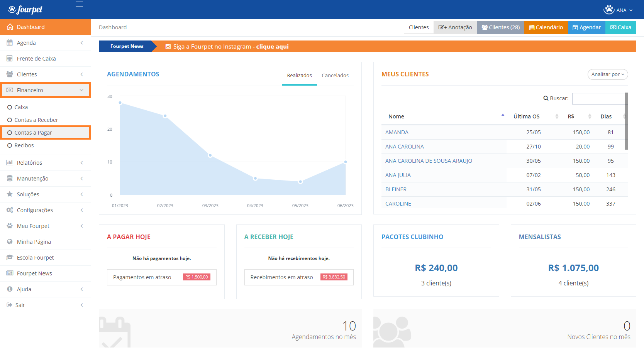This screenshot has height=356, width=644.
Task: Click the Sair logout icon
Action: click(x=9, y=305)
